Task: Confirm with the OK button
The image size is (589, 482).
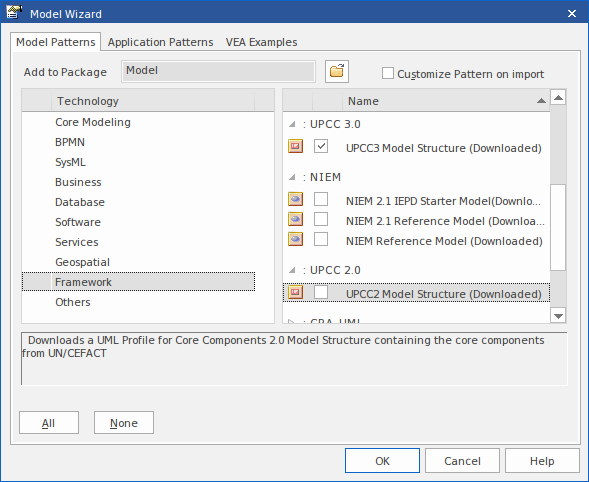Action: pos(382,461)
